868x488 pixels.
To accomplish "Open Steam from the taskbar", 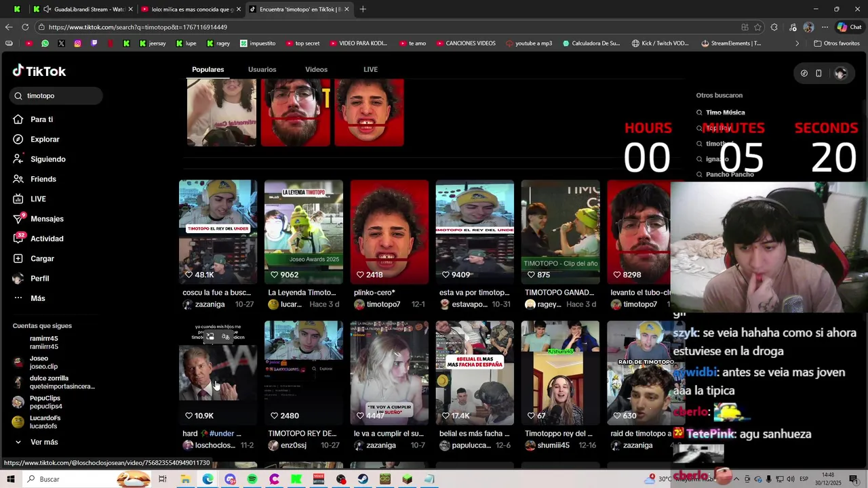I will click(363, 479).
